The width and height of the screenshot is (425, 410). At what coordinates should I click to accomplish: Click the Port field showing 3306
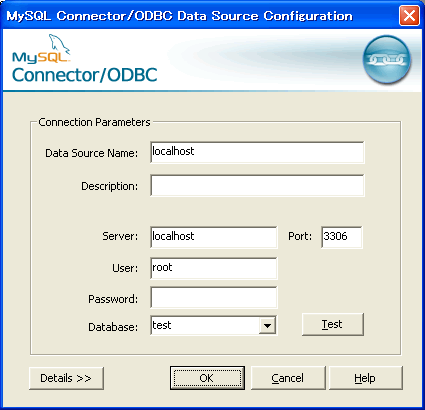(341, 237)
